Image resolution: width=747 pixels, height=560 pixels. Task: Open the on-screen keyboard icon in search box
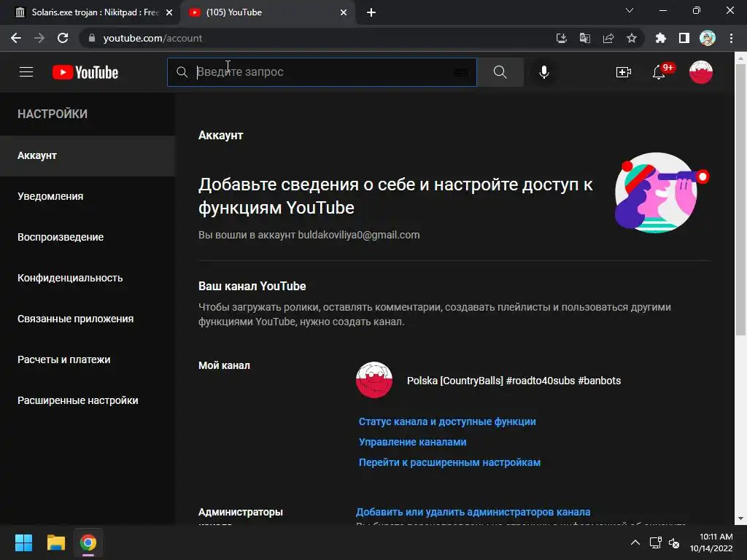460,72
